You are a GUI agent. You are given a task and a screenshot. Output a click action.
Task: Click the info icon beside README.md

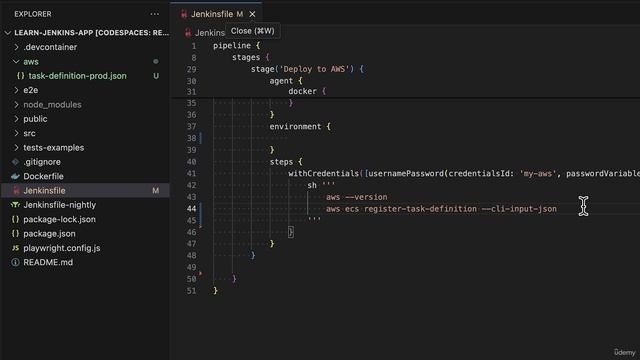click(x=16, y=262)
